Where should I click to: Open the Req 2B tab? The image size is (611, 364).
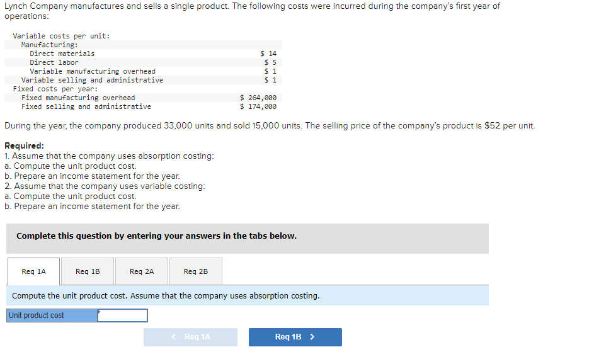point(195,271)
